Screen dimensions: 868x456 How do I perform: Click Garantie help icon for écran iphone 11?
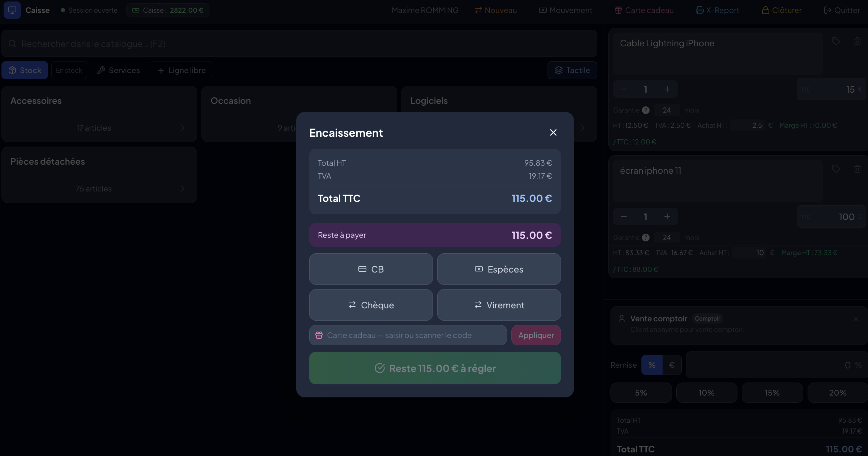click(x=646, y=237)
